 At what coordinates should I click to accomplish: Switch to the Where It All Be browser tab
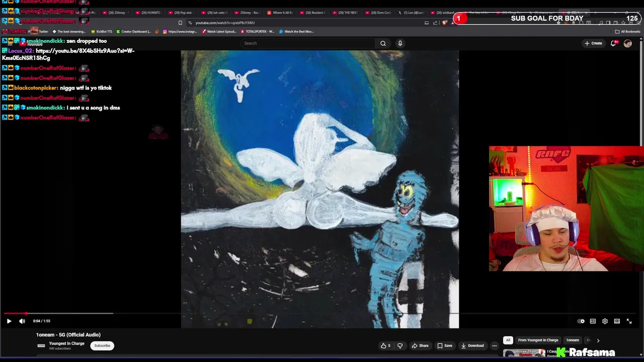[x=280, y=13]
